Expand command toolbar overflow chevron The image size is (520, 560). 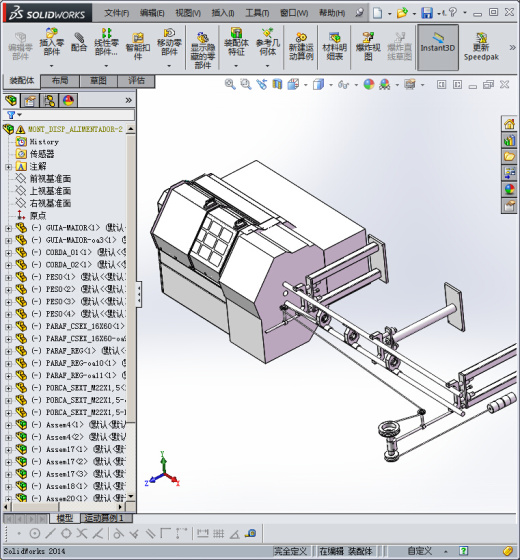pos(512,47)
